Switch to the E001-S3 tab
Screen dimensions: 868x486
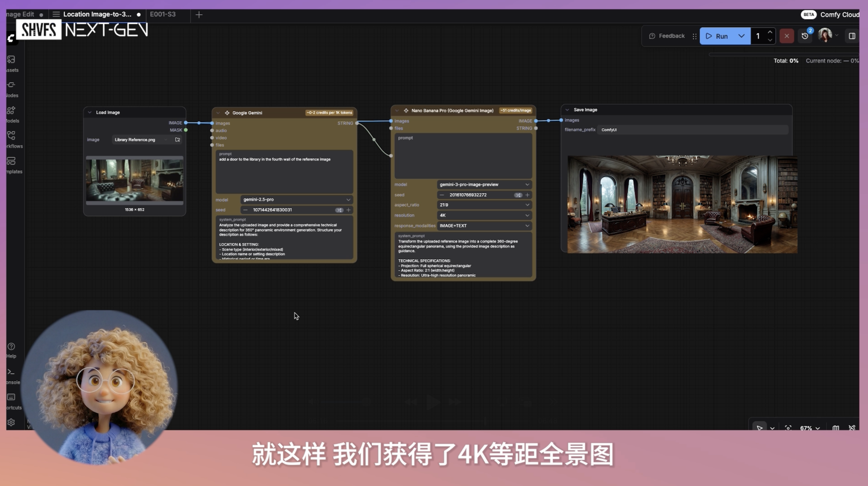[163, 14]
